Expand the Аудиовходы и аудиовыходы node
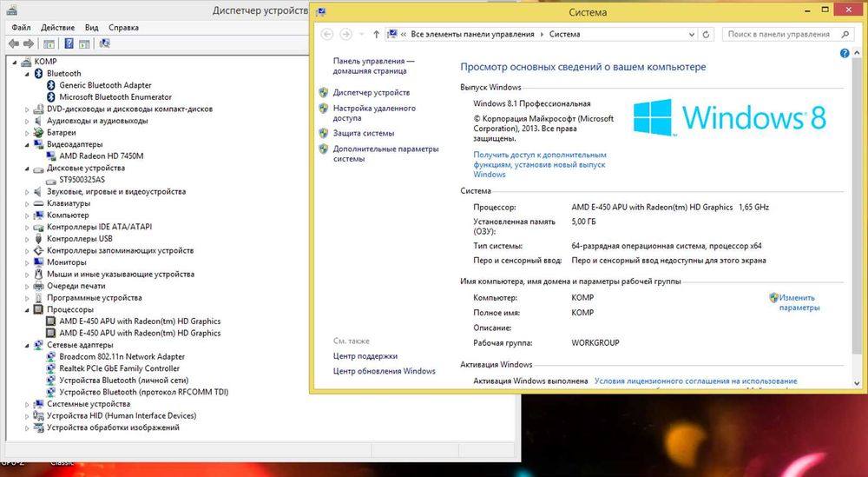 (x=27, y=121)
